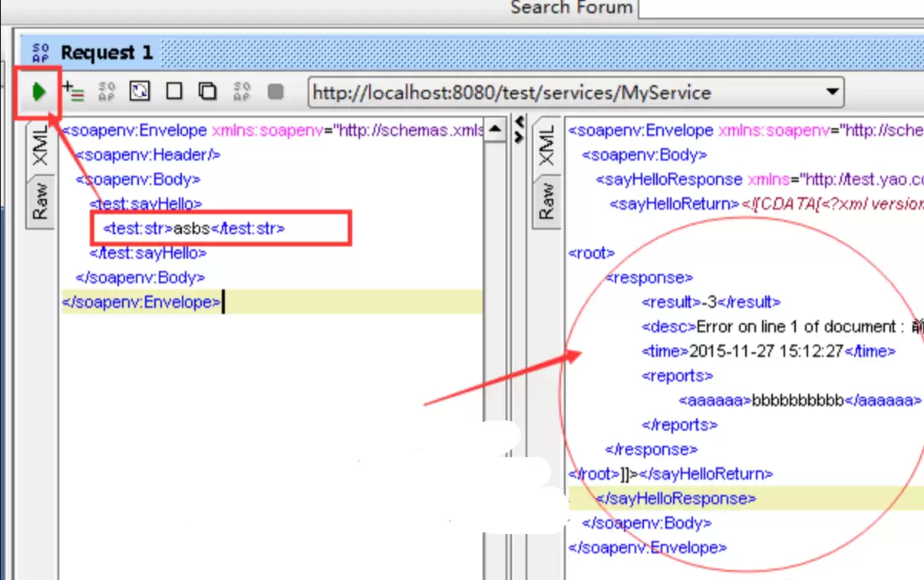Submit request with the green play icon
This screenshot has height=580, width=924.
[x=38, y=92]
